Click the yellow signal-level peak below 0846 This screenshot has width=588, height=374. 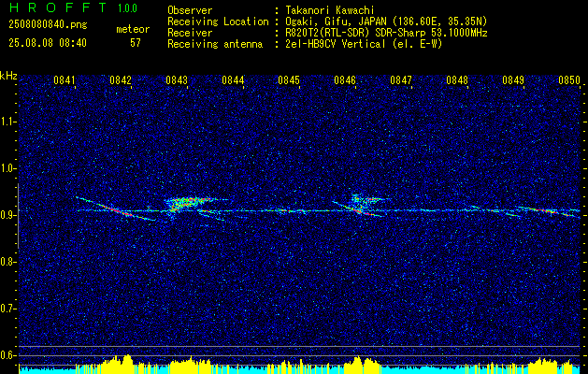tap(362, 365)
